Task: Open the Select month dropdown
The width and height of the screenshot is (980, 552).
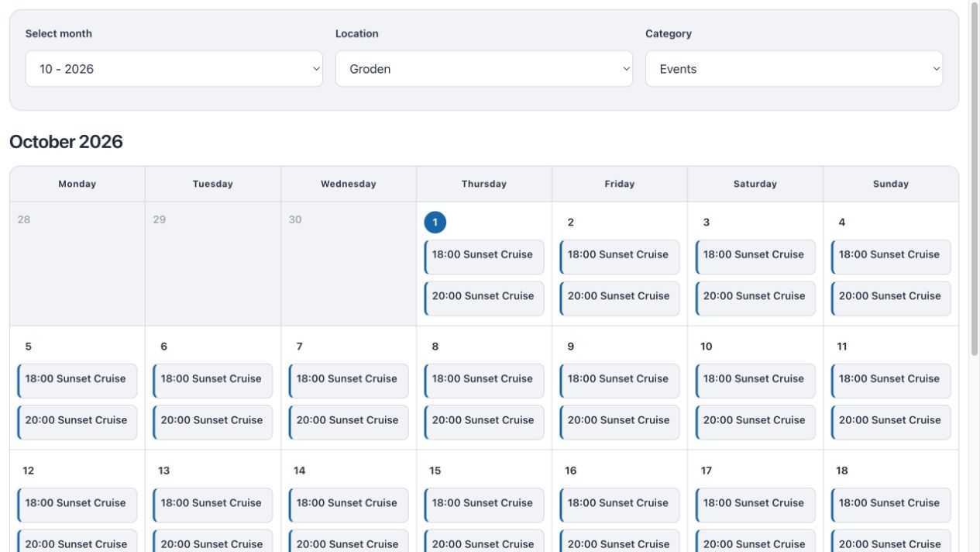Action: tap(174, 69)
